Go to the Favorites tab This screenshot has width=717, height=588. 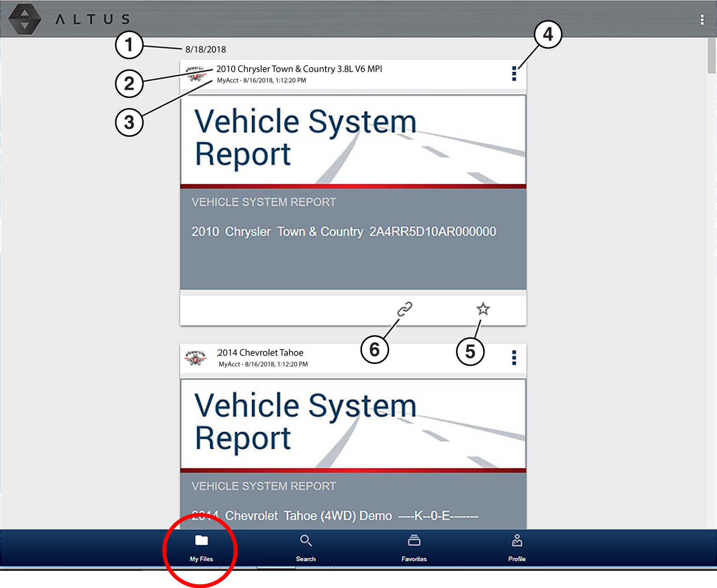(x=414, y=549)
